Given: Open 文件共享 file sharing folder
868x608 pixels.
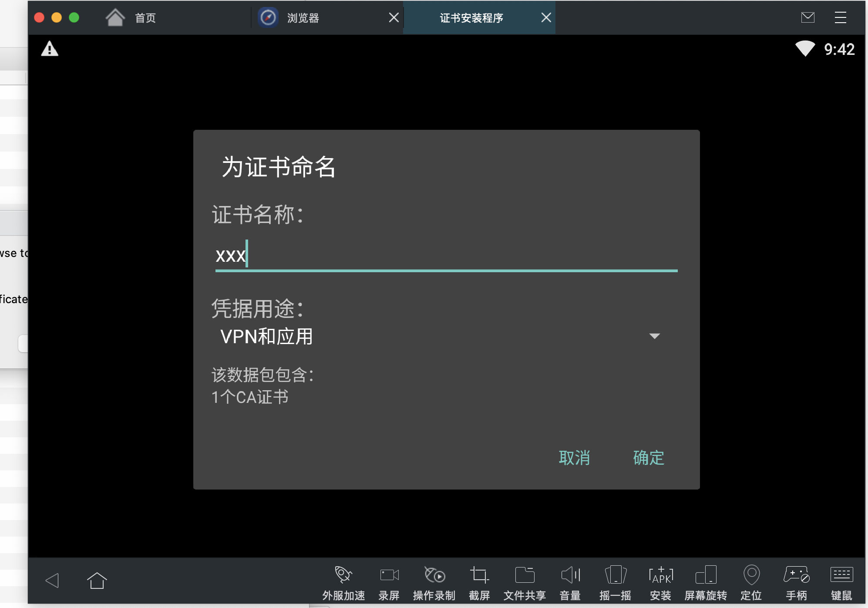Looking at the screenshot, I should 525,575.
